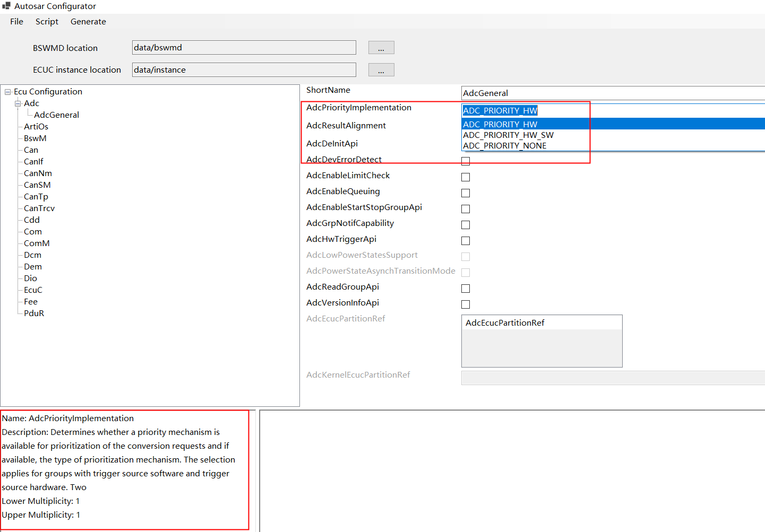Open the Generate menu
This screenshot has height=532, width=765.
88,21
